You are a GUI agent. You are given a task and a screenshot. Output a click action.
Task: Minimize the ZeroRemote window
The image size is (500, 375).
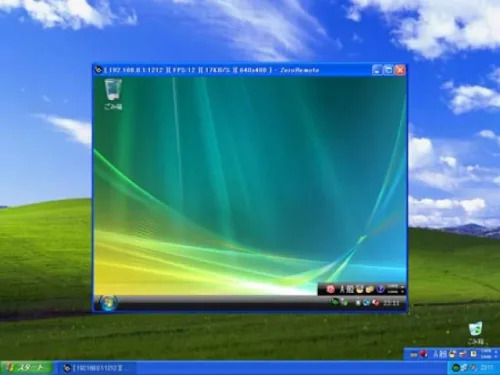[x=378, y=70]
